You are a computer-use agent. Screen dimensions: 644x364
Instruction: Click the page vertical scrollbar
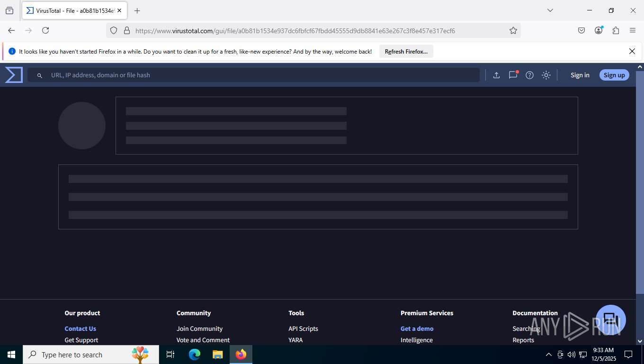pos(640,182)
